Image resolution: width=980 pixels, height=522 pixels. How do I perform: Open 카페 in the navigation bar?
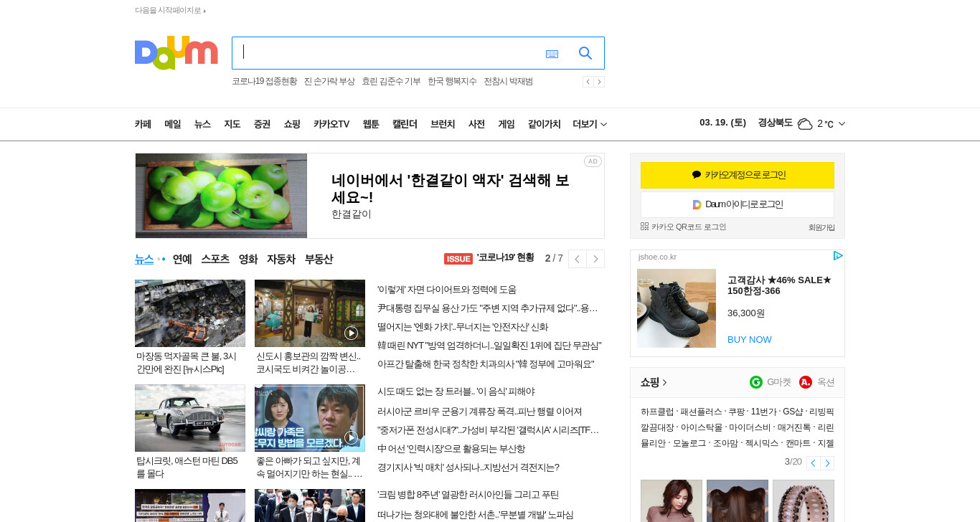pos(143,124)
